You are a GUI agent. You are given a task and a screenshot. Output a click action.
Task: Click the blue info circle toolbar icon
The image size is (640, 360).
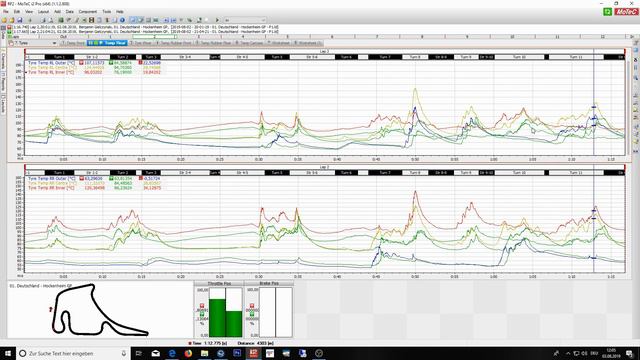(122, 20)
